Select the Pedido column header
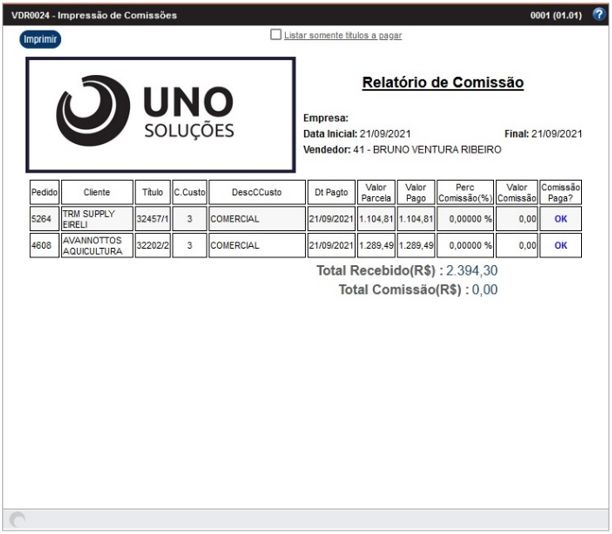 click(45, 192)
